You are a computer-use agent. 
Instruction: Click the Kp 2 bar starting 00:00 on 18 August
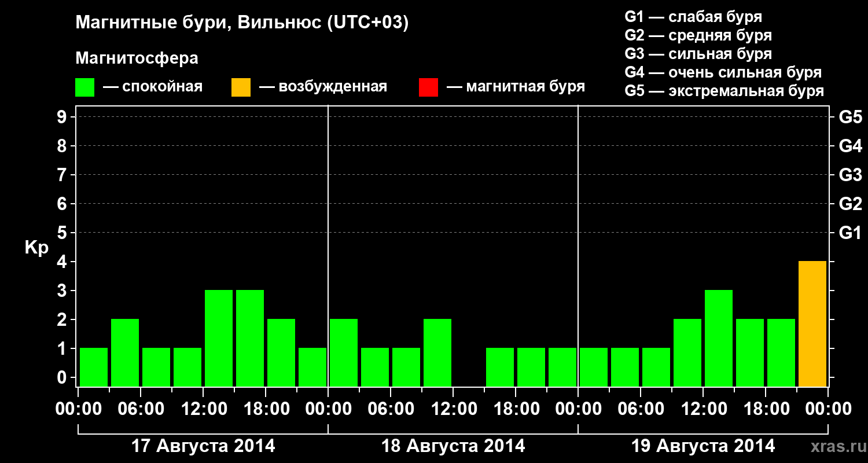click(x=344, y=353)
